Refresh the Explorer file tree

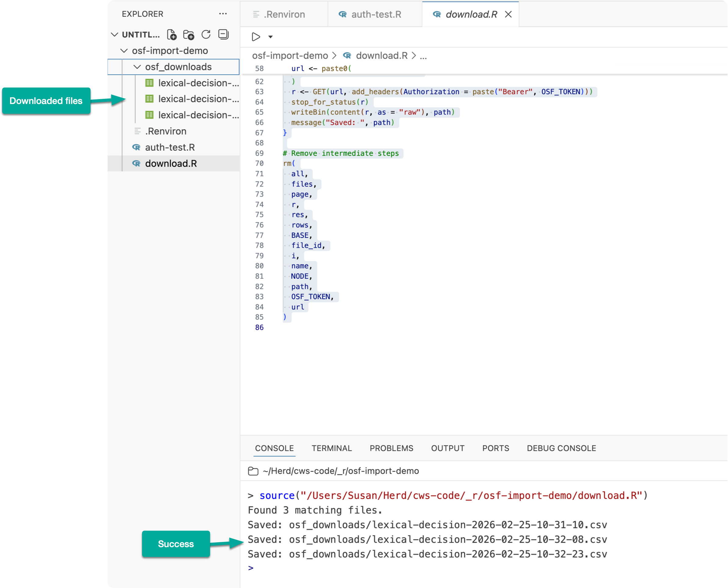206,34
